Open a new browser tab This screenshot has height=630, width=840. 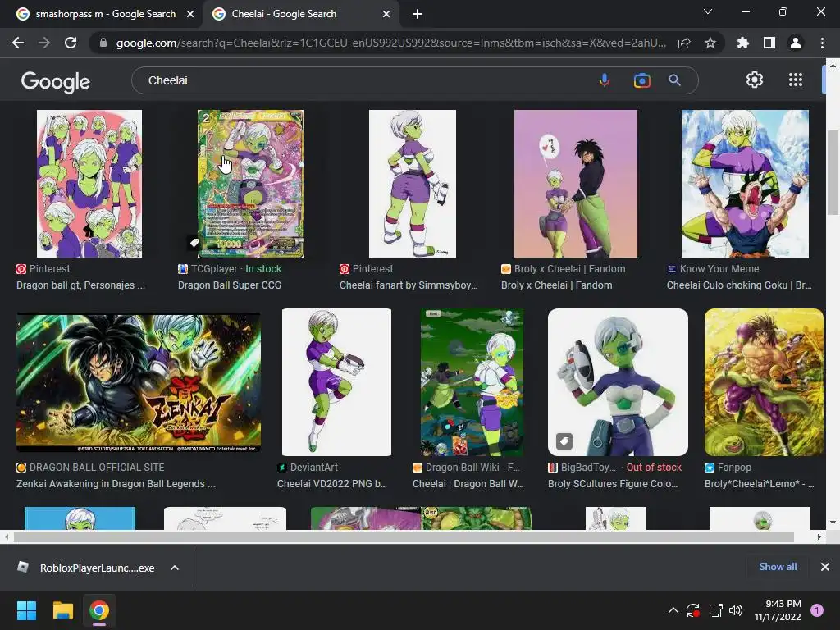coord(418,15)
